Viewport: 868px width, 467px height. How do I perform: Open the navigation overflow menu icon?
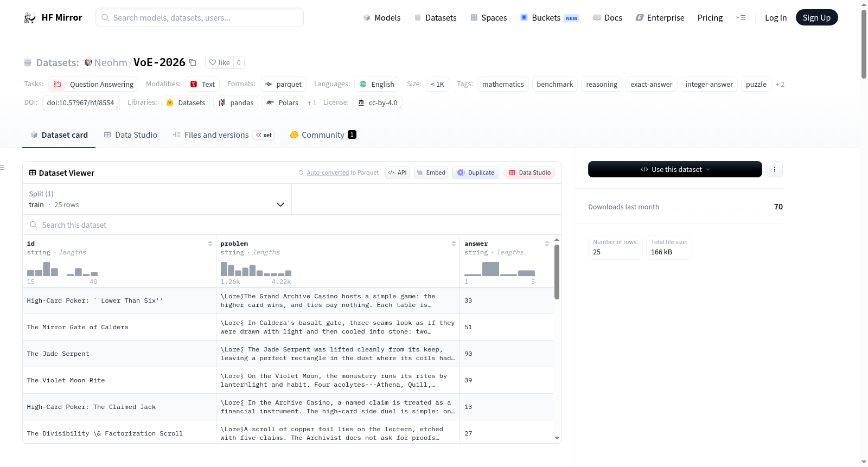point(741,17)
